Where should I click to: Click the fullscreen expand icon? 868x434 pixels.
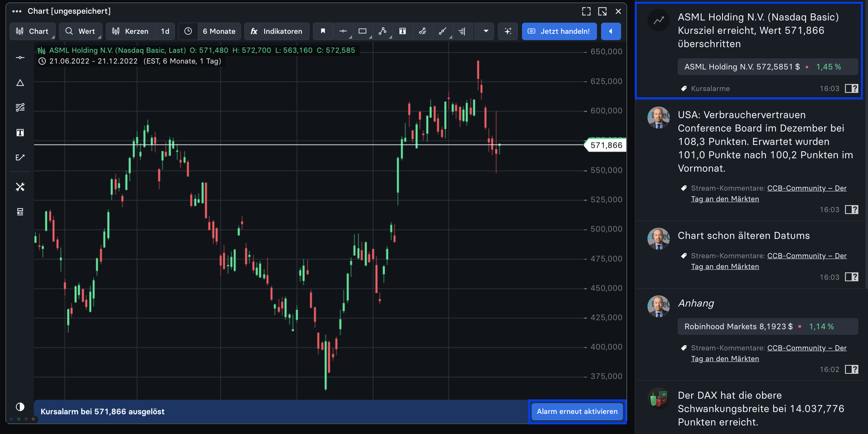coord(586,12)
